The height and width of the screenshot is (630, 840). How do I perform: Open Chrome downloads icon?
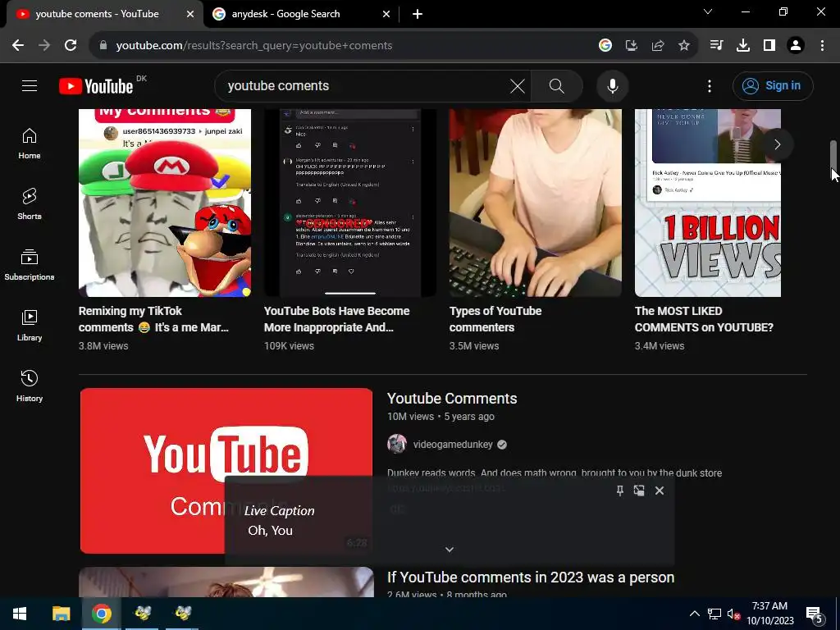point(742,46)
